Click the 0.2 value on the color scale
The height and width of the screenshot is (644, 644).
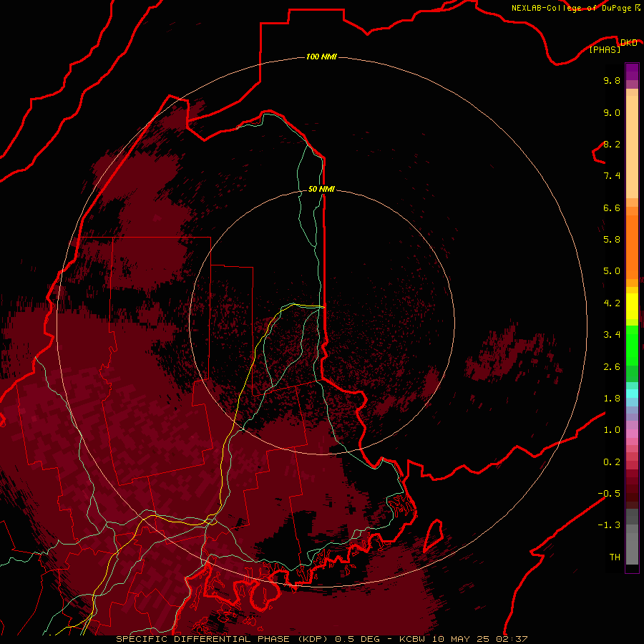tap(612, 462)
